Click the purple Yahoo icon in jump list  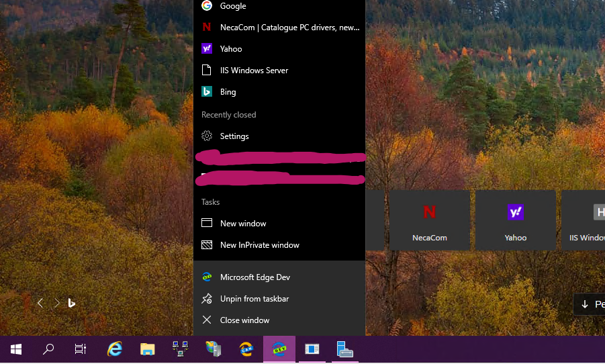click(207, 48)
